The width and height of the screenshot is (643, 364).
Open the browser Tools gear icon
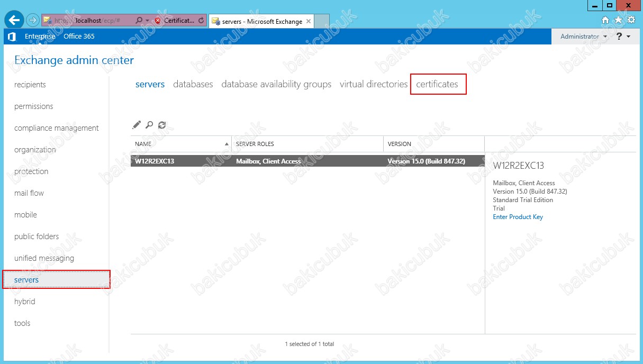click(631, 20)
